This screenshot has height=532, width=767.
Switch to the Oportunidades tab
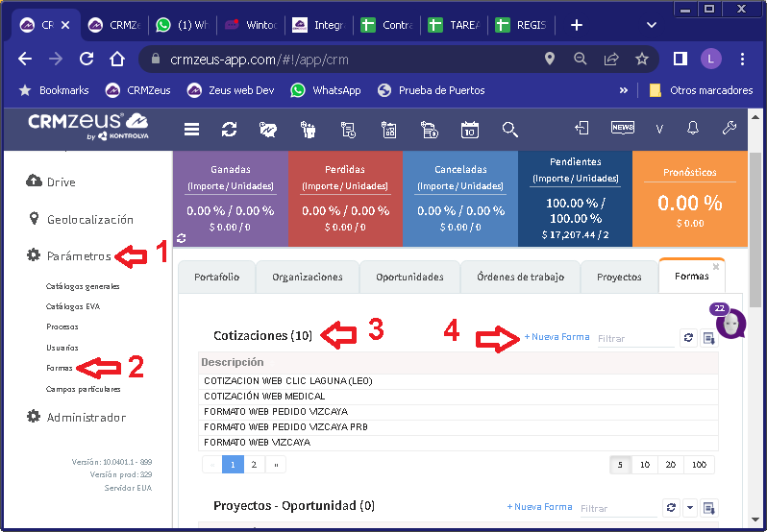tap(409, 277)
